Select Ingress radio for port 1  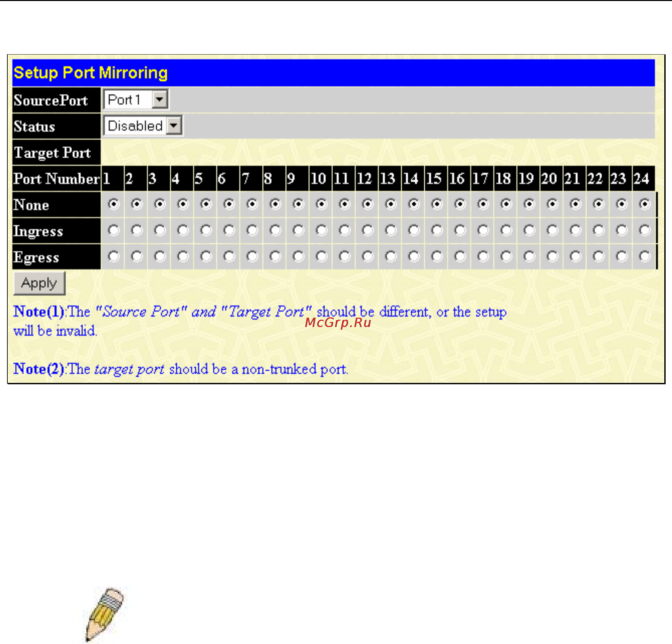point(113,230)
